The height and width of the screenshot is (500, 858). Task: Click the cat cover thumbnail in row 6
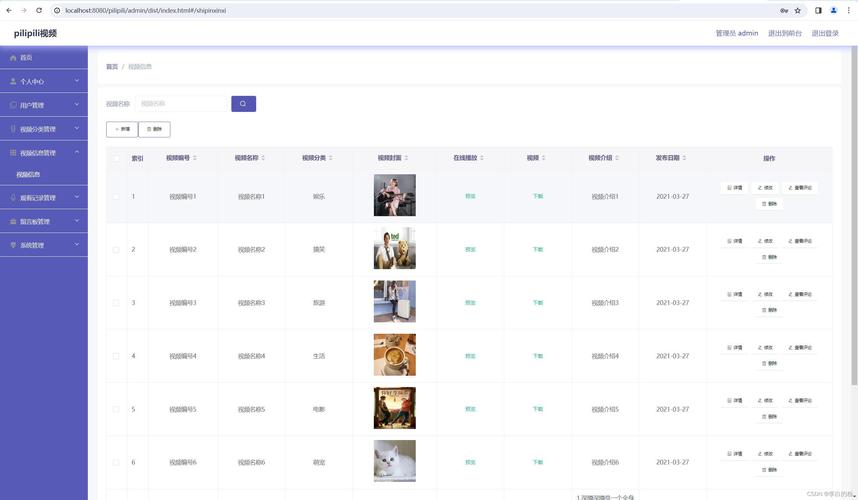click(394, 461)
